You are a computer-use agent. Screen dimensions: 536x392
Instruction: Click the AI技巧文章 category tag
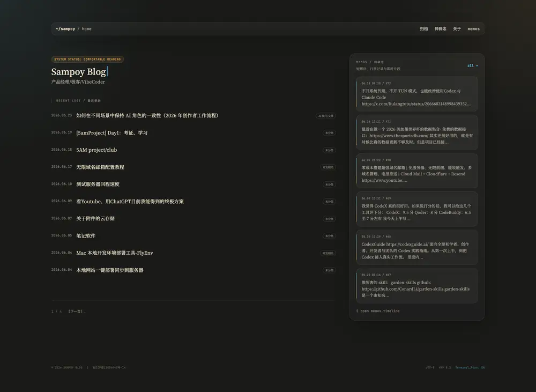[x=325, y=116]
